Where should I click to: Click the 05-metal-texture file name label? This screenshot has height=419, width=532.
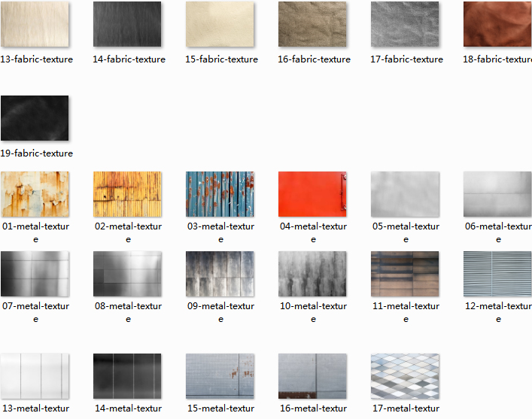point(406,226)
